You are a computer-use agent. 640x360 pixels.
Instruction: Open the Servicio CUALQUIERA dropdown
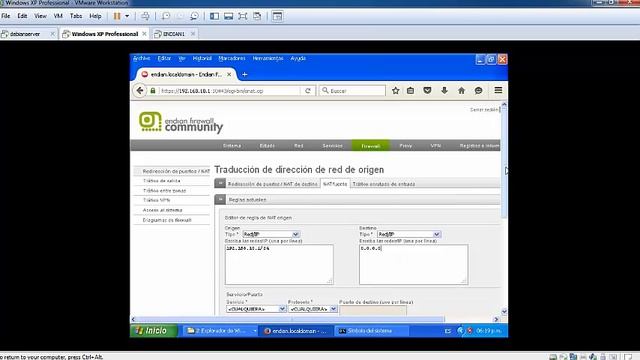[256, 309]
